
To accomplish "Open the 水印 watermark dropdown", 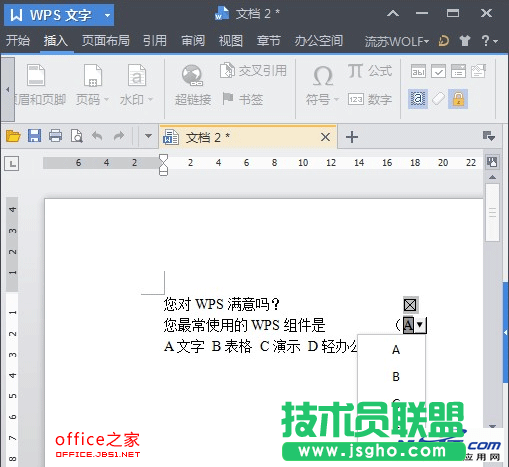I will 136,85.
